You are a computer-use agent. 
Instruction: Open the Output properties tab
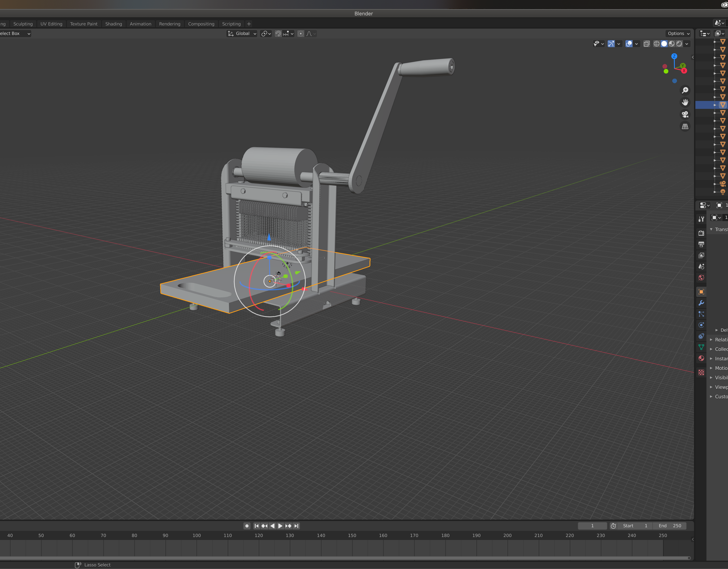pos(701,244)
